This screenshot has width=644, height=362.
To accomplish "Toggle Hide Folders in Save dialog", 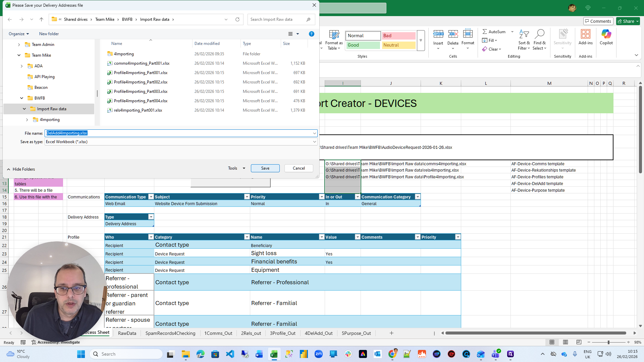I will pyautogui.click(x=21, y=169).
